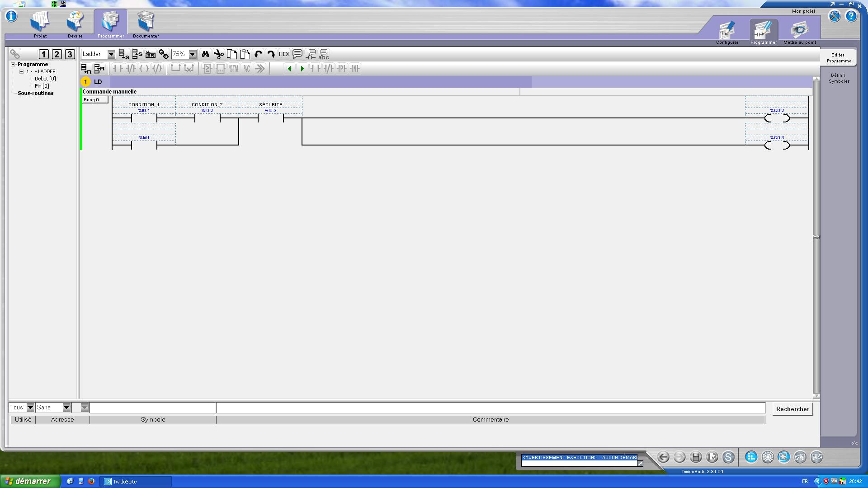Click the Search binoculars icon
This screenshot has height=488, width=868.
[x=205, y=54]
